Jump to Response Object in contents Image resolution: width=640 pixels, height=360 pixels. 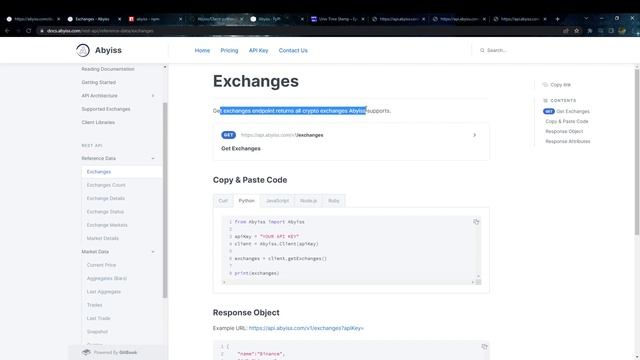[564, 131]
